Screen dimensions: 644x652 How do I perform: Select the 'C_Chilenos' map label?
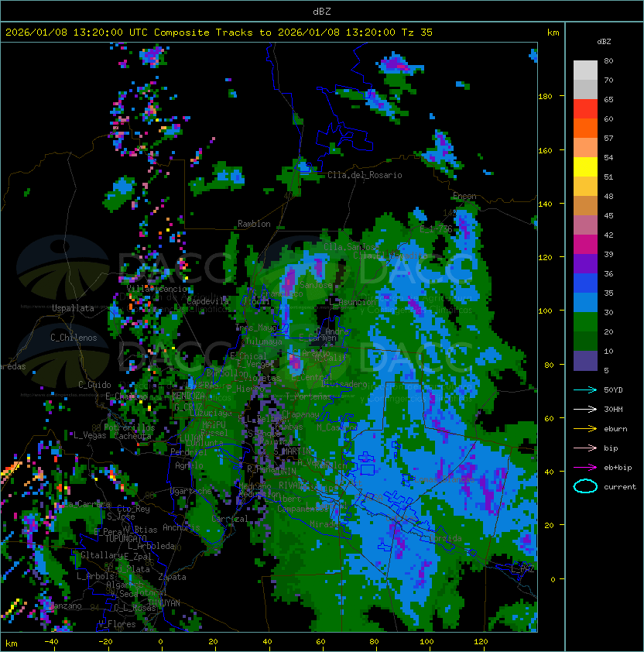tap(74, 338)
